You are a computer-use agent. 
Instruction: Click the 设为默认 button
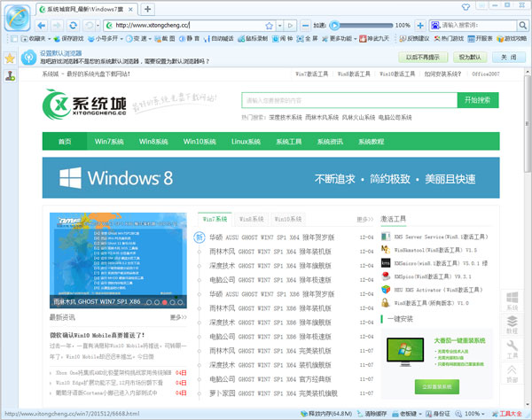470,58
